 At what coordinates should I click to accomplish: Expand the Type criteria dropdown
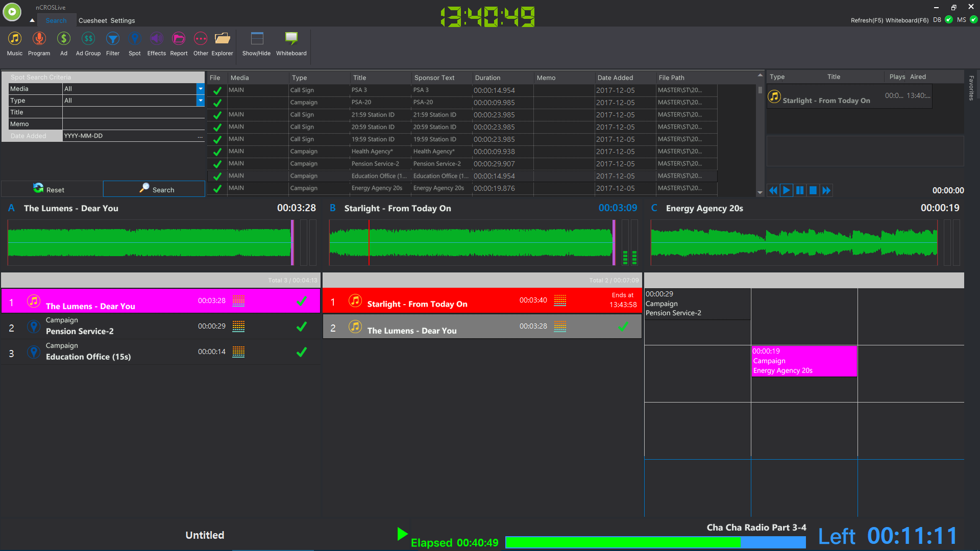tap(201, 101)
